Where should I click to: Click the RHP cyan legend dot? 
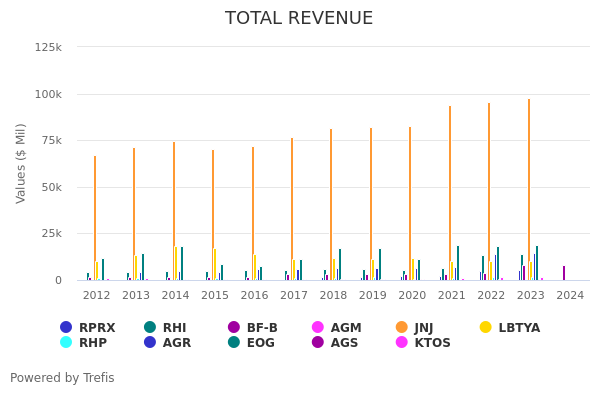66,343
